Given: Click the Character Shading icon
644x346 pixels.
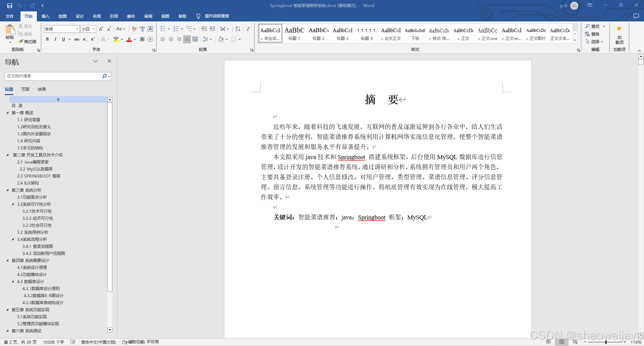Looking at the screenshot, I should point(142,39).
